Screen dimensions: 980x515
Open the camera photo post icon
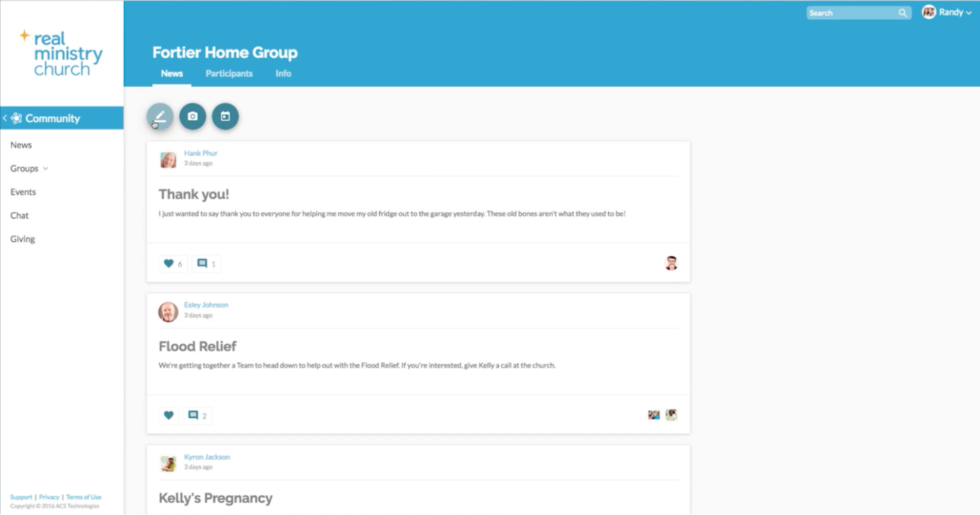(193, 116)
